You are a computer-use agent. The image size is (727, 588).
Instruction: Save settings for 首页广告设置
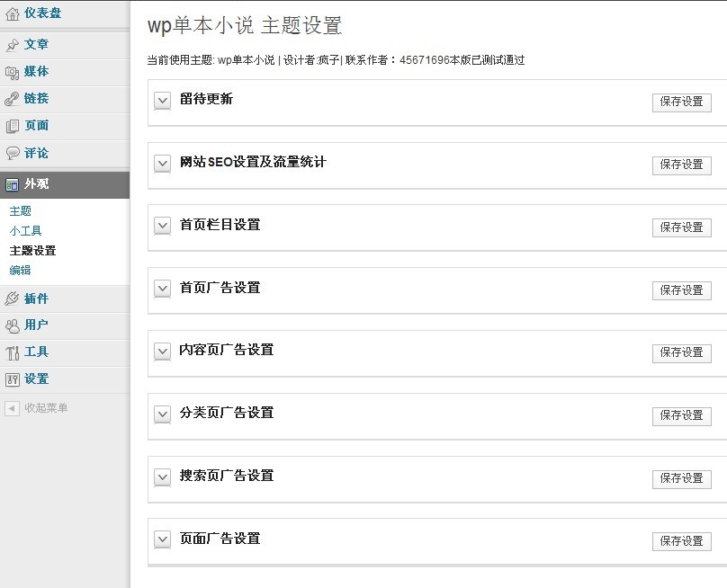pos(681,290)
